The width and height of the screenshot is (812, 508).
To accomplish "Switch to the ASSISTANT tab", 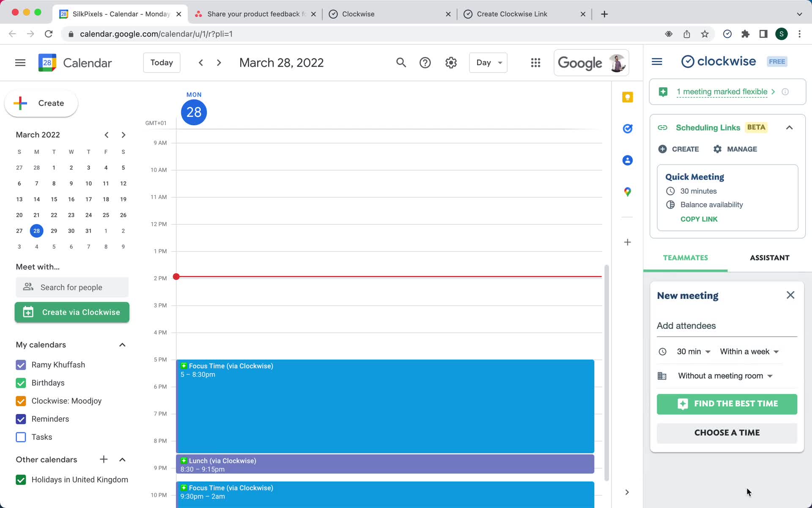I will [770, 257].
